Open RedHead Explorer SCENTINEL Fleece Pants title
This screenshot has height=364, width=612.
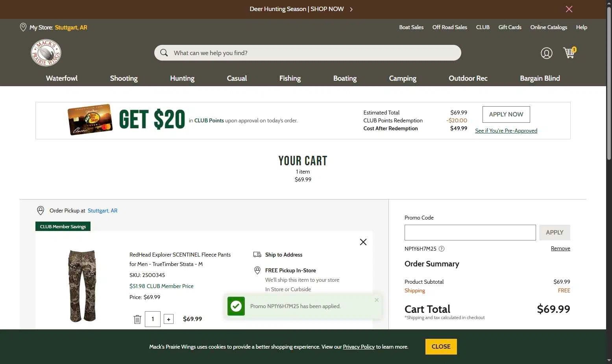[x=180, y=259]
